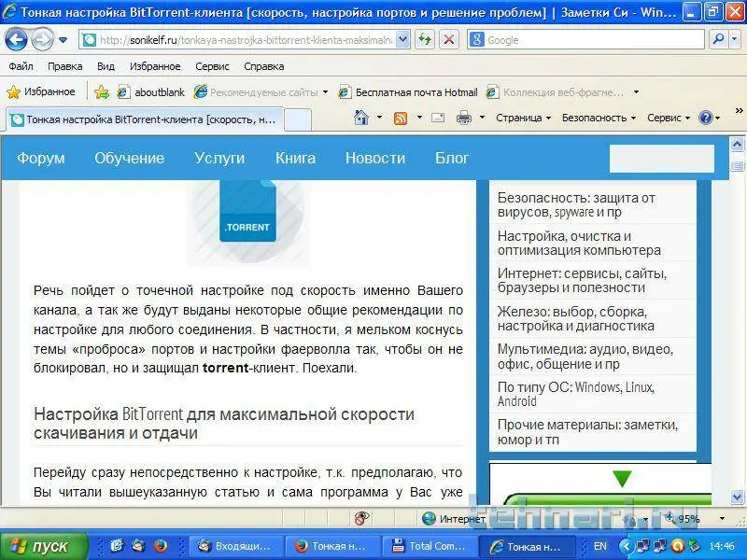Expand the Print dropdown arrow
747x560 pixels.
coord(482,118)
